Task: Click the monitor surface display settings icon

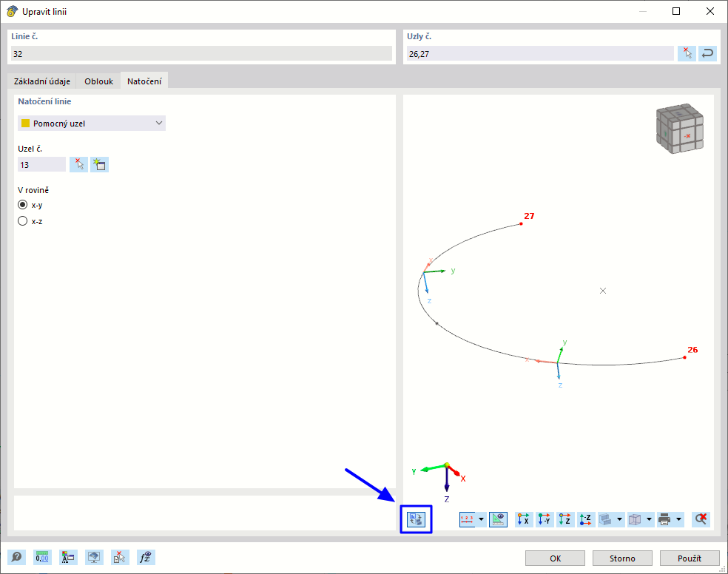Action: pyautogui.click(x=94, y=557)
